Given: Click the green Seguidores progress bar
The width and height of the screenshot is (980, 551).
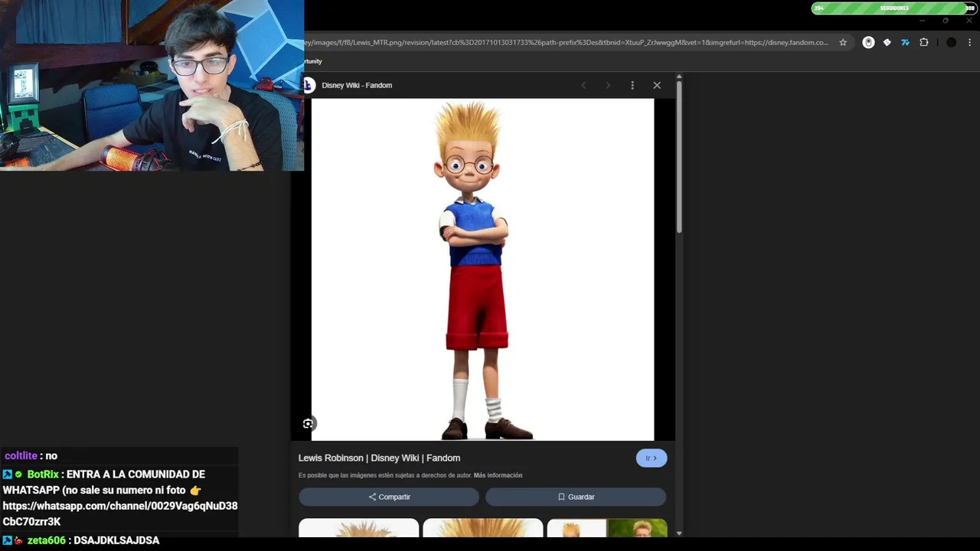Looking at the screenshot, I should (894, 8).
